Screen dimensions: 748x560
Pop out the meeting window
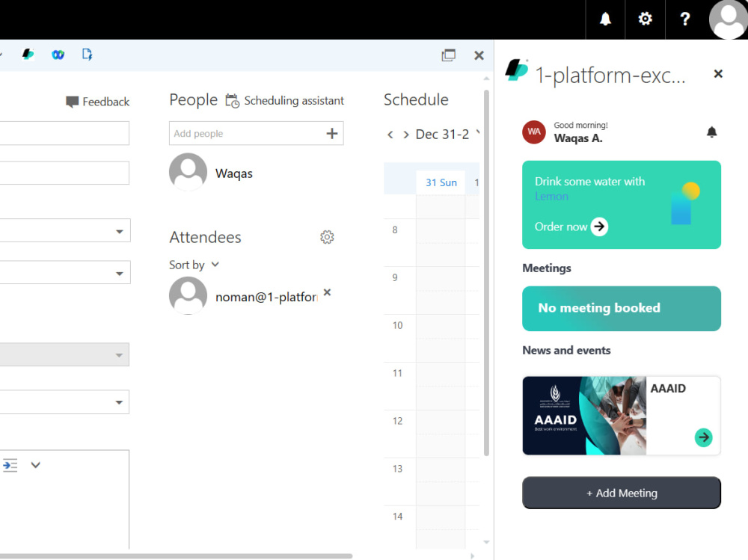pos(448,55)
